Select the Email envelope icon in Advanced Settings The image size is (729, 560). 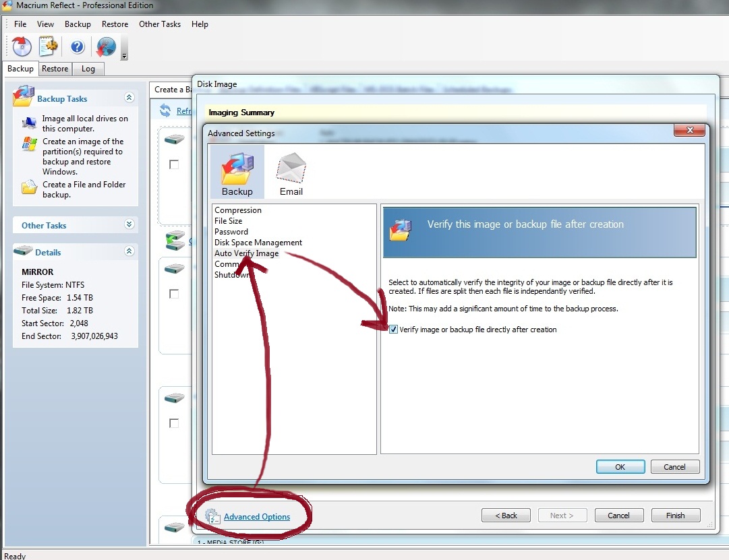(x=291, y=173)
